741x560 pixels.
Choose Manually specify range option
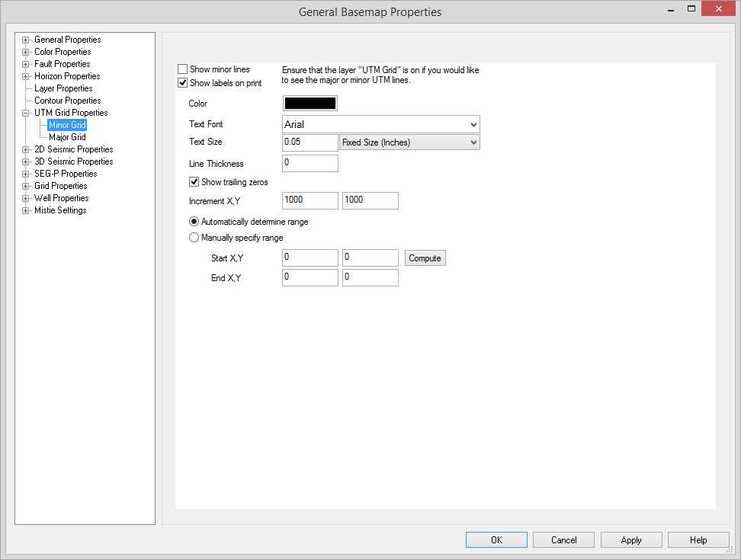click(x=194, y=238)
